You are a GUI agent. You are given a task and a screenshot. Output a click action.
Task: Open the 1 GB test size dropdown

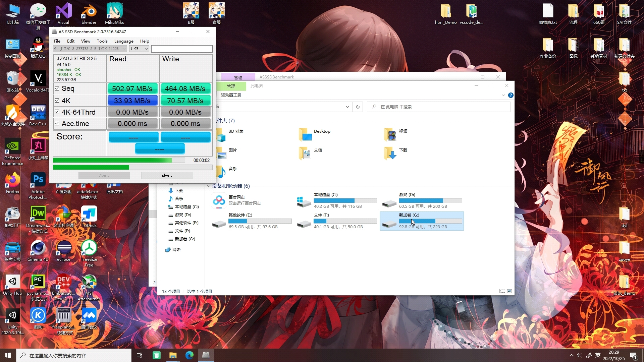tap(139, 49)
